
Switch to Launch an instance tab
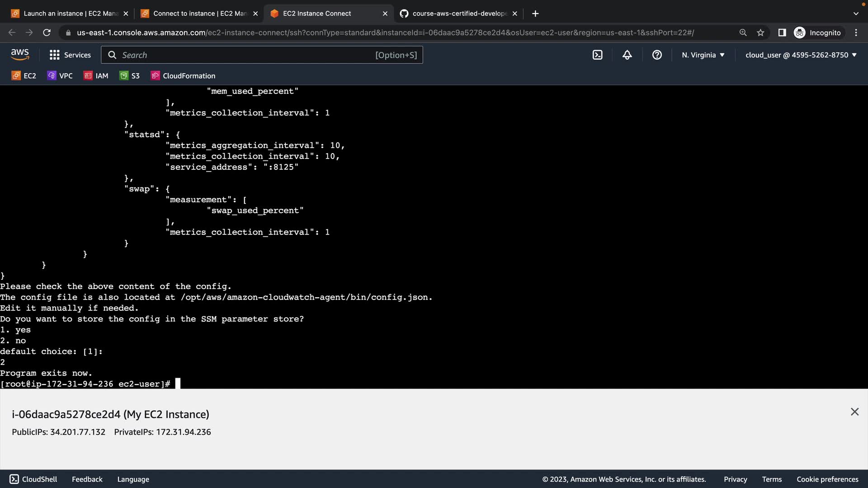[x=70, y=14]
